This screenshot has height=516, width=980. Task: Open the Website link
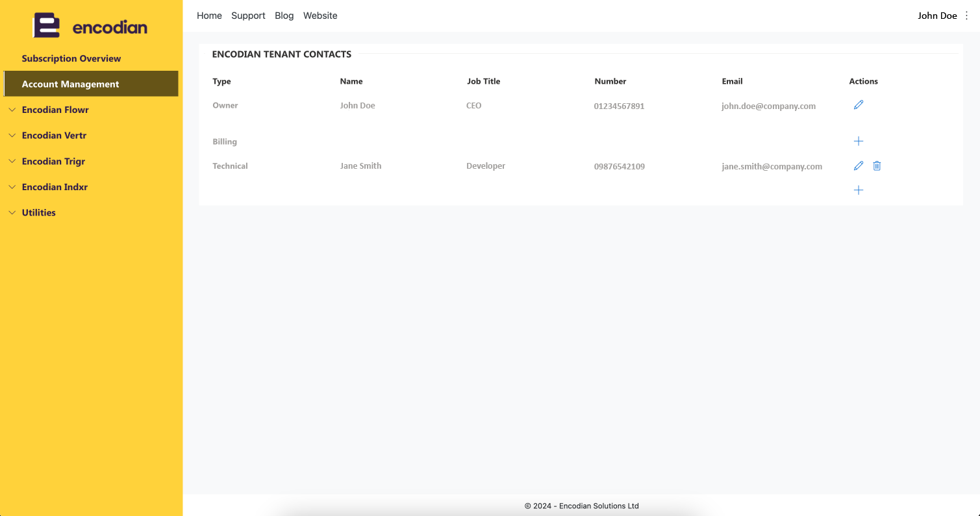click(320, 16)
